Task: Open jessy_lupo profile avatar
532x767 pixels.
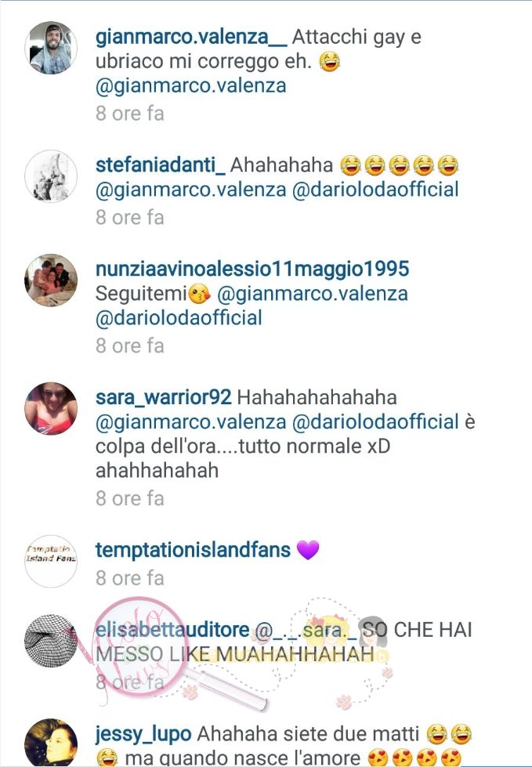Action: point(51,743)
